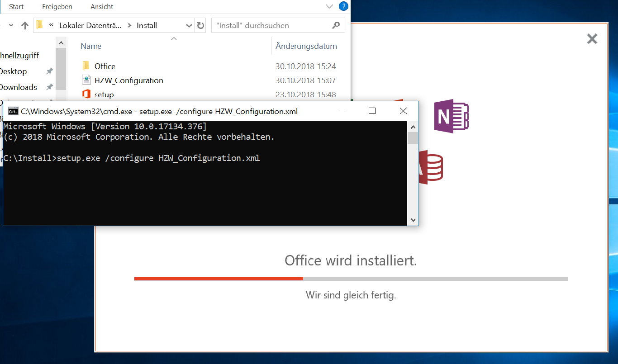Click the Office installation progress bar
The width and height of the screenshot is (618, 364).
coord(351,279)
